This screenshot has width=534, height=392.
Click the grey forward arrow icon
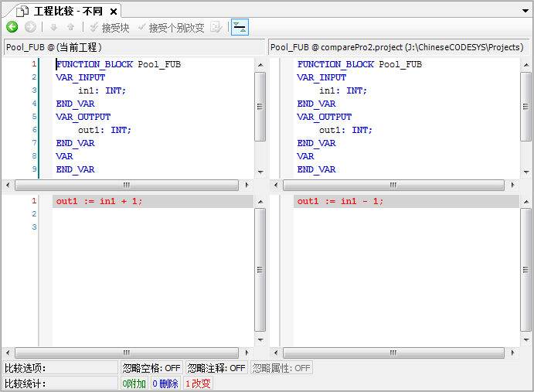[x=30, y=27]
